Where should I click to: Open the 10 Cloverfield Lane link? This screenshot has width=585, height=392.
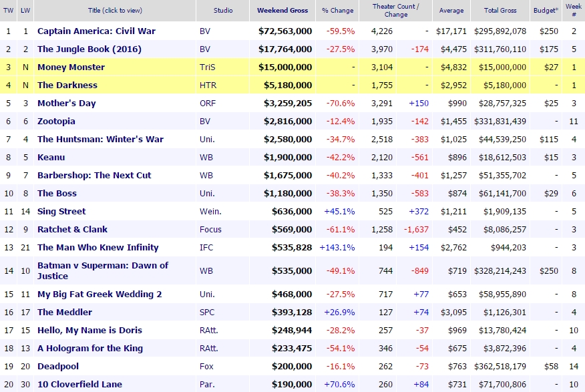(79, 384)
